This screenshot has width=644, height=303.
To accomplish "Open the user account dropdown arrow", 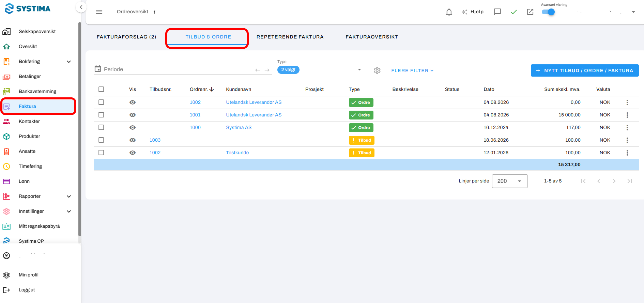I will 633,12.
